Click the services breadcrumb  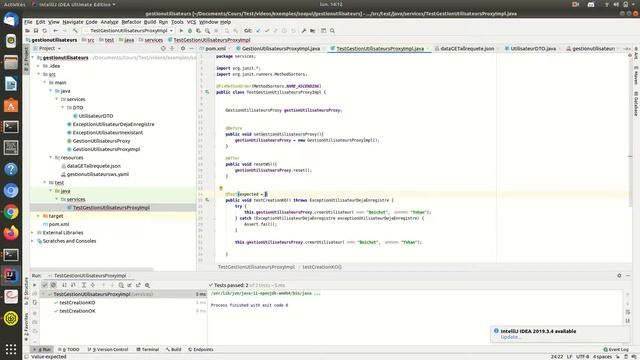[153, 40]
